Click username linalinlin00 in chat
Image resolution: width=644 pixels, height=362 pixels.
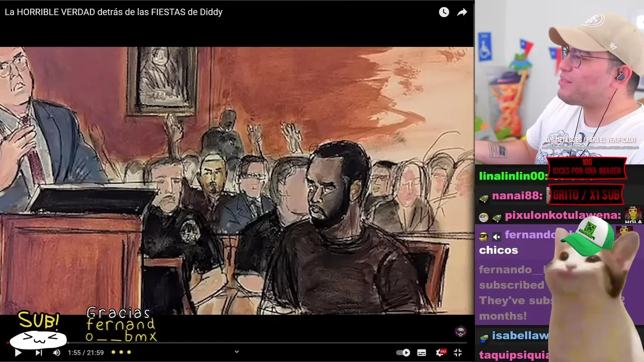pyautogui.click(x=513, y=176)
